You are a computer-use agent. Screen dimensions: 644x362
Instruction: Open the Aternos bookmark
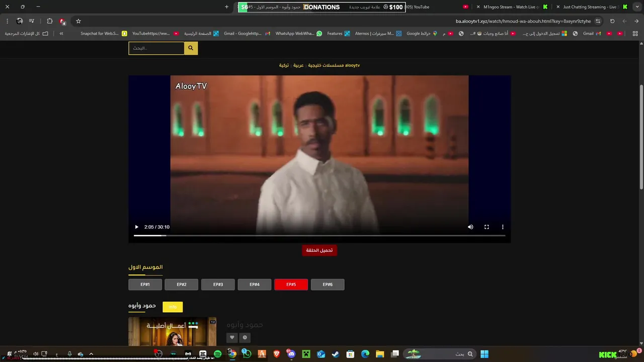(x=378, y=34)
